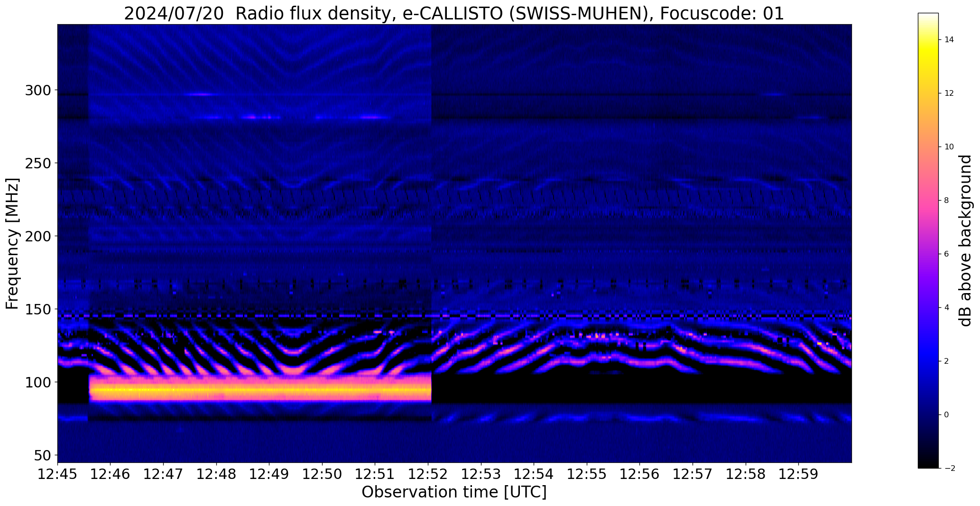Click the 100 MHz frequency tick label
The width and height of the screenshot is (980, 506).
[38, 382]
